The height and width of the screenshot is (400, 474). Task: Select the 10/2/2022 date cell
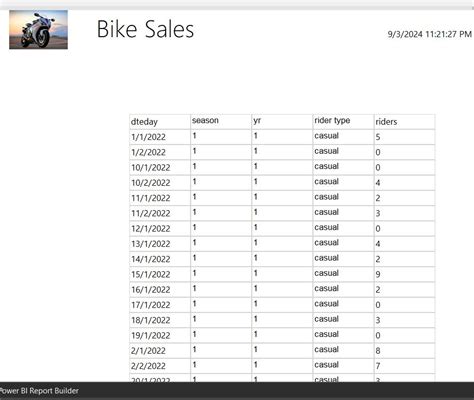pos(160,183)
